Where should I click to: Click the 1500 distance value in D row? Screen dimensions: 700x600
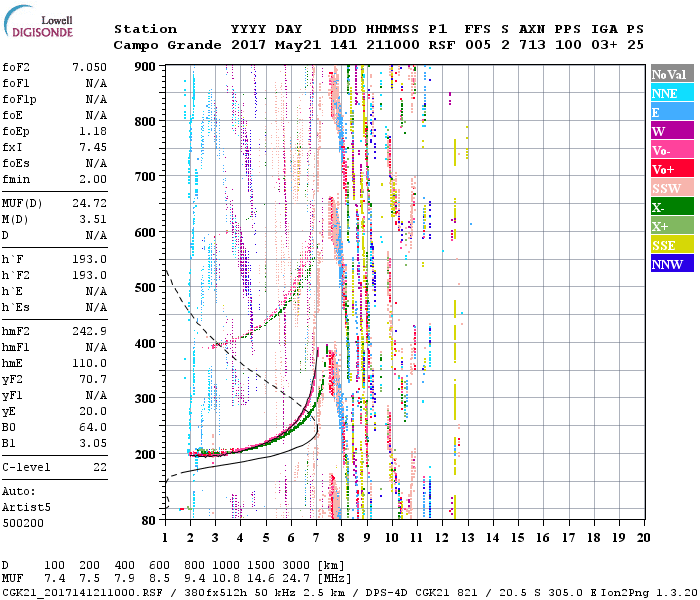coord(261,566)
